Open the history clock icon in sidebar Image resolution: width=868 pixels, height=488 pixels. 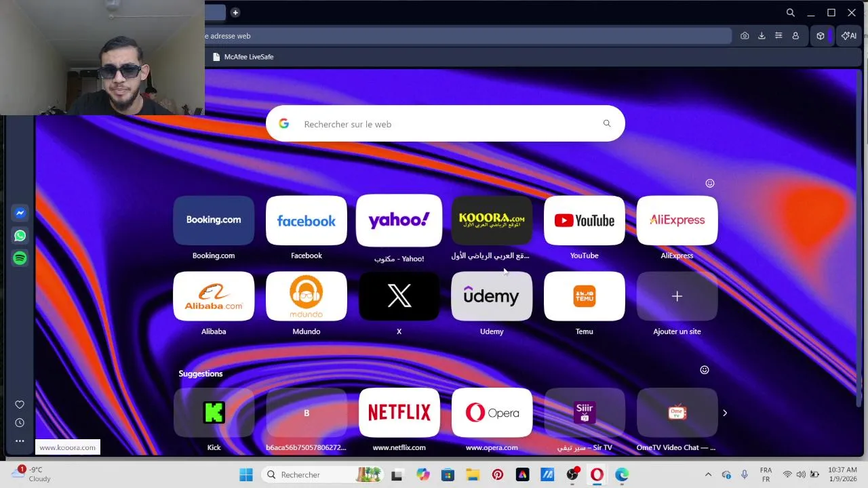(20, 423)
